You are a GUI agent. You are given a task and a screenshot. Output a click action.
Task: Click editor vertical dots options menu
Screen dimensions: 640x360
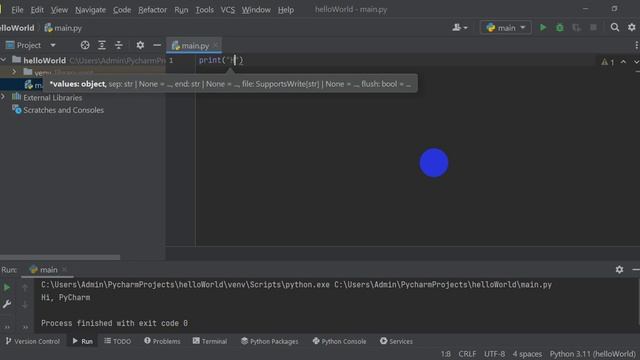(636, 45)
